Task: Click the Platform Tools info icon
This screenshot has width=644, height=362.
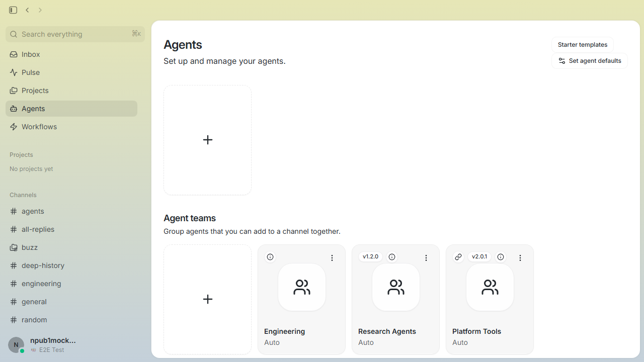Action: [501, 257]
